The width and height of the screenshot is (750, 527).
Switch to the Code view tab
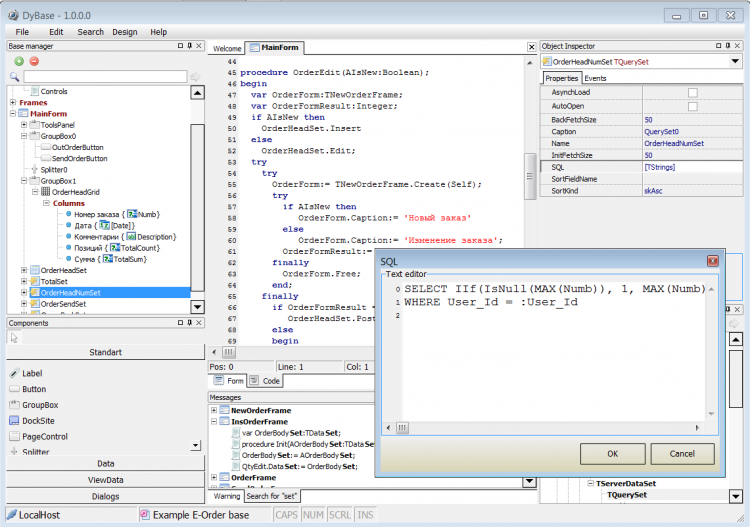pyautogui.click(x=267, y=381)
